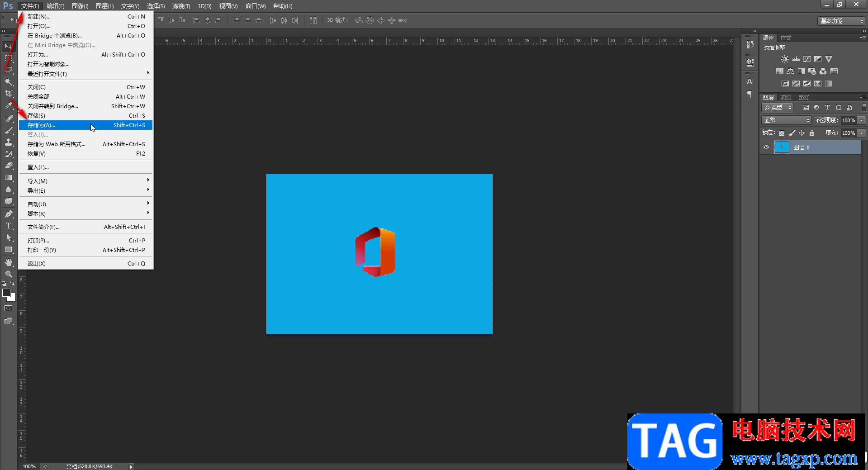Open the Layers panel options menu
This screenshot has height=470, width=868.
(x=863, y=97)
